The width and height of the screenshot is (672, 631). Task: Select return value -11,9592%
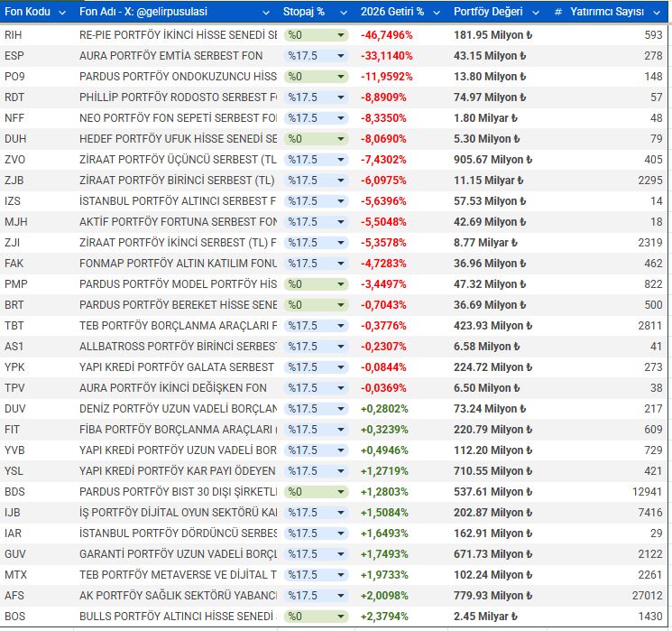(387, 77)
